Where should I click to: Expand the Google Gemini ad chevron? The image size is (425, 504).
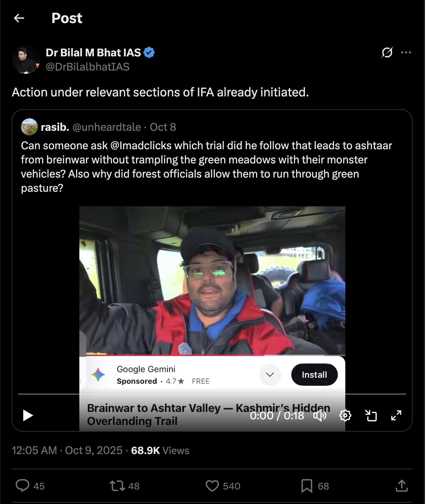click(270, 375)
